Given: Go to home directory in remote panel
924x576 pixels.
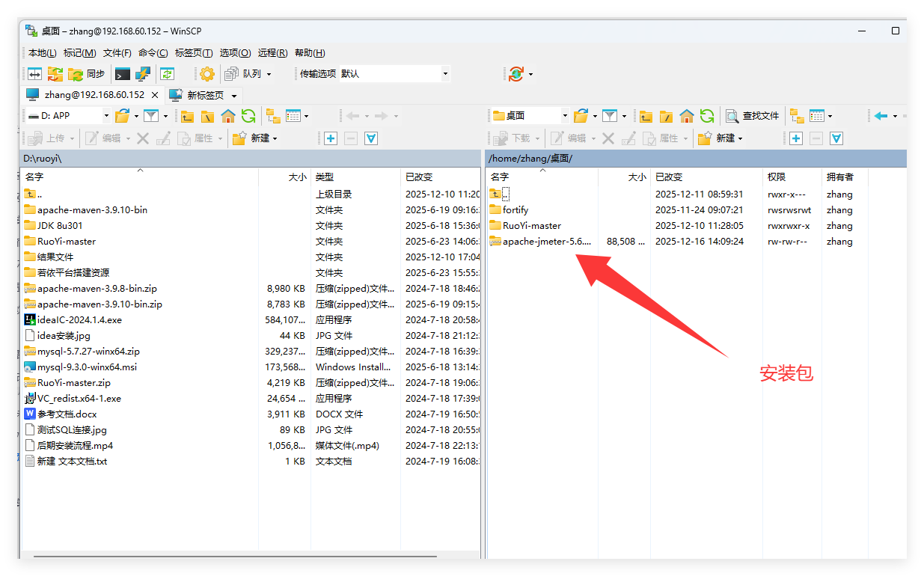Looking at the screenshot, I should coord(686,116).
